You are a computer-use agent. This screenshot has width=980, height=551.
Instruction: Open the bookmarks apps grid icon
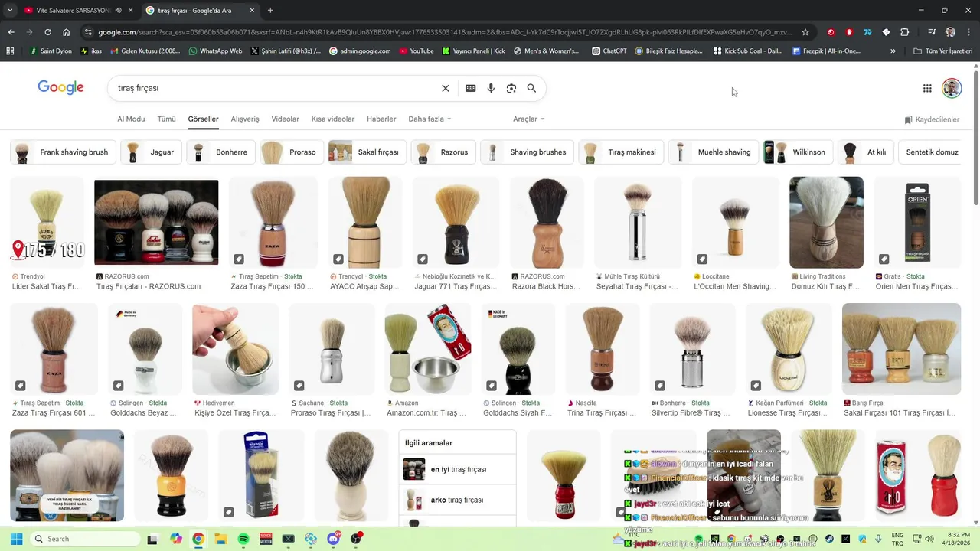[x=10, y=51]
